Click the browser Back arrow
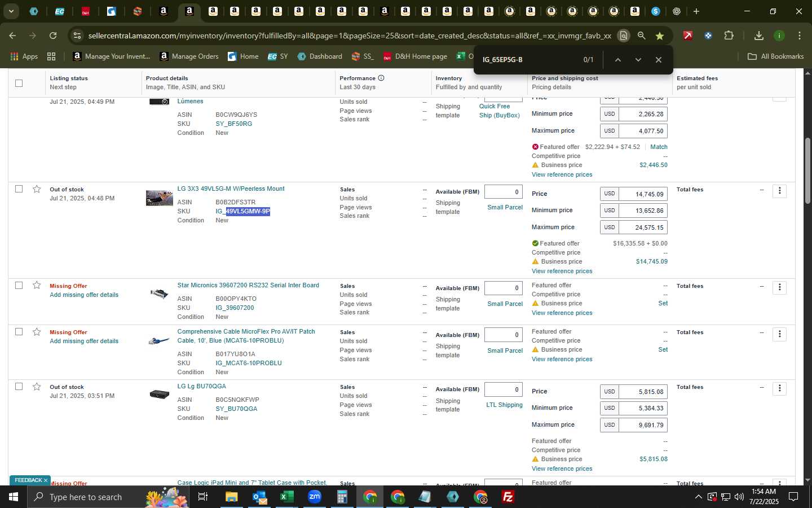Viewport: 812px width, 508px height. pyautogui.click(x=12, y=36)
